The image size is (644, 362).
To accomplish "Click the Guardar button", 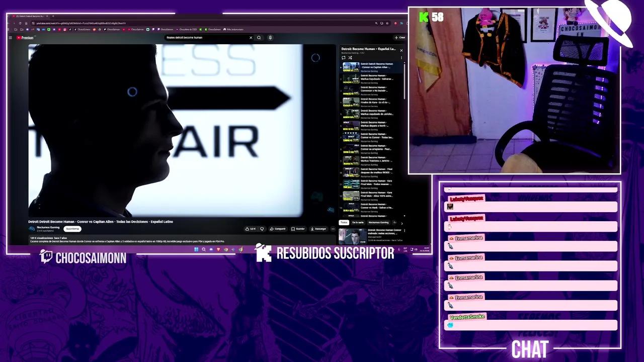I will coord(299,229).
